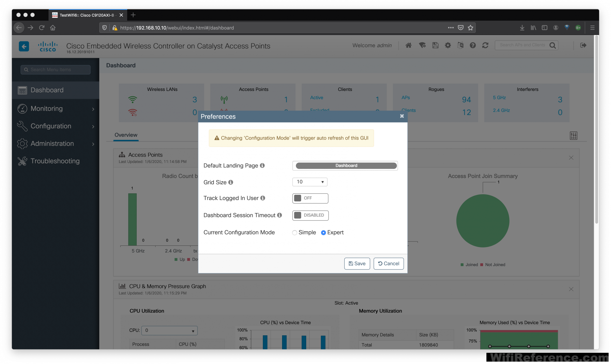Image resolution: width=611 pixels, height=364 pixels.
Task: Click Rogues APs count 94
Action: [x=466, y=100]
